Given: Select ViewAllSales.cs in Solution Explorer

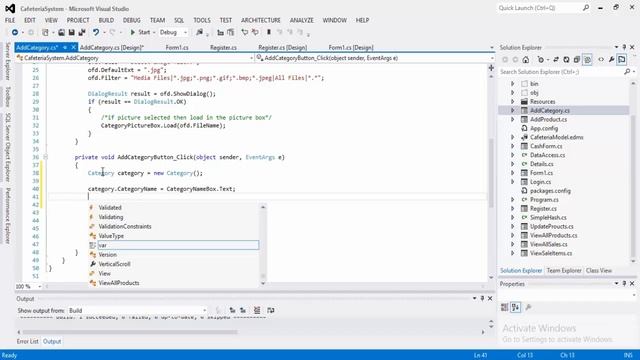Looking at the screenshot, I should 549,244.
